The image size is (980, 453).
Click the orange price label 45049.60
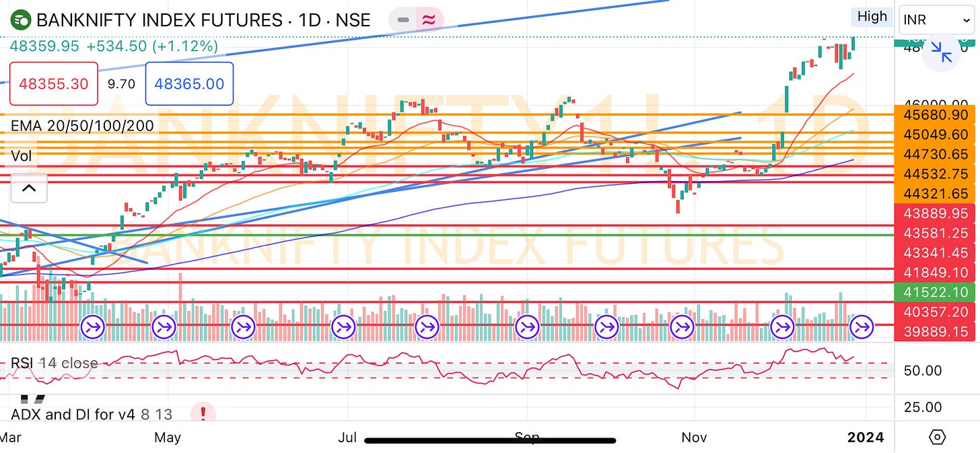click(936, 135)
